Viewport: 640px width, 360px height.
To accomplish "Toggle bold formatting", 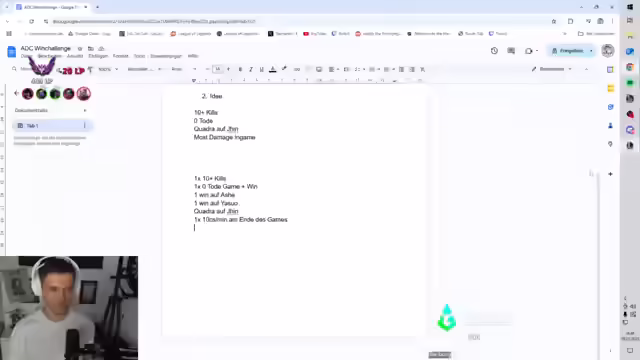I will (240, 69).
